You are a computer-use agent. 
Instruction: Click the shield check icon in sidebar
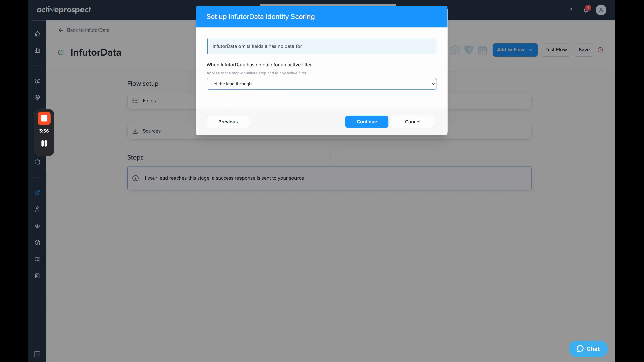37,162
